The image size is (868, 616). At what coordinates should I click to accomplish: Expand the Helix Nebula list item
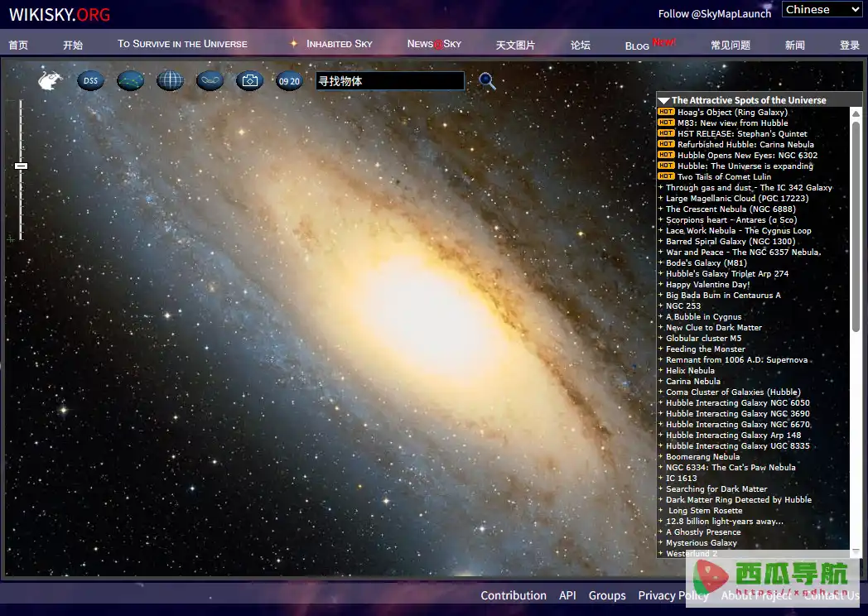coord(690,370)
